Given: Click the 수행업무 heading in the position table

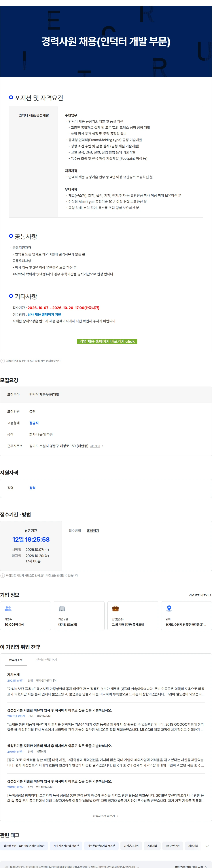Looking at the screenshot, I should pos(71,116).
